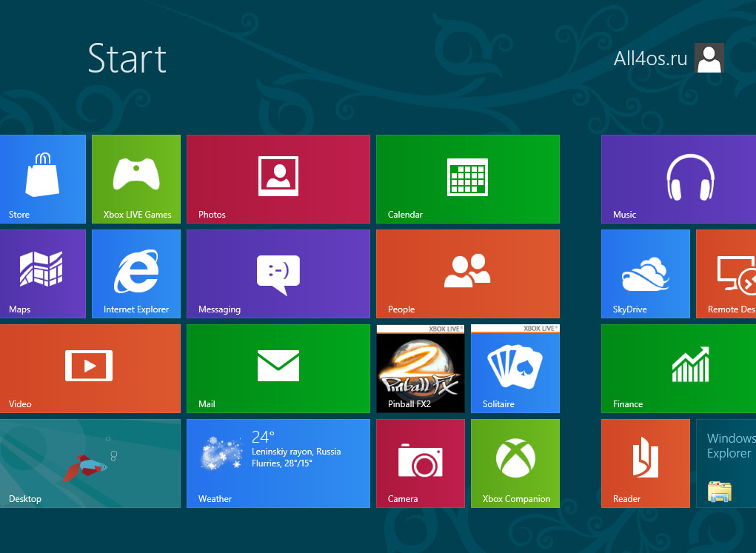Open the Remote Desktop tile

726,274
